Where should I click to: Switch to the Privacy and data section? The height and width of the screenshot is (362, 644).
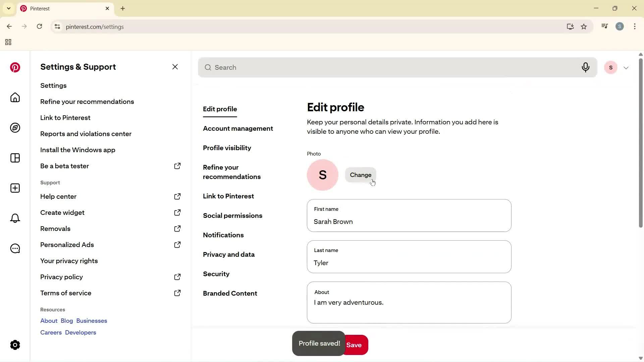pyautogui.click(x=229, y=254)
